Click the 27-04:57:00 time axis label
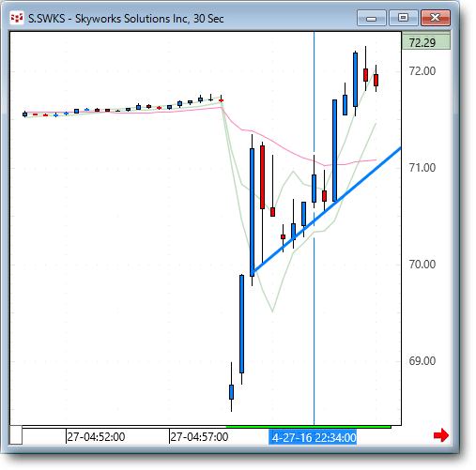 tap(199, 437)
